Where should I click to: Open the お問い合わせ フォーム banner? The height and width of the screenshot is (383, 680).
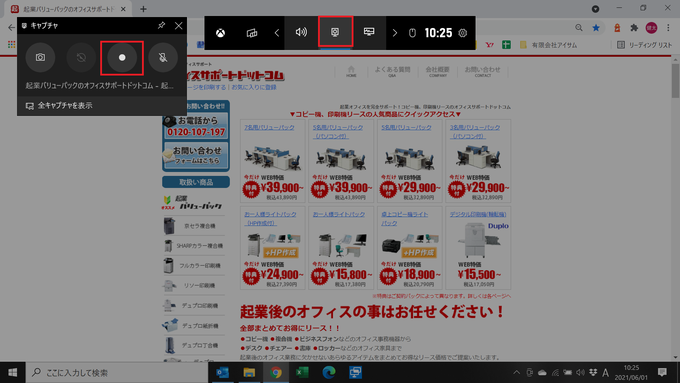click(196, 155)
